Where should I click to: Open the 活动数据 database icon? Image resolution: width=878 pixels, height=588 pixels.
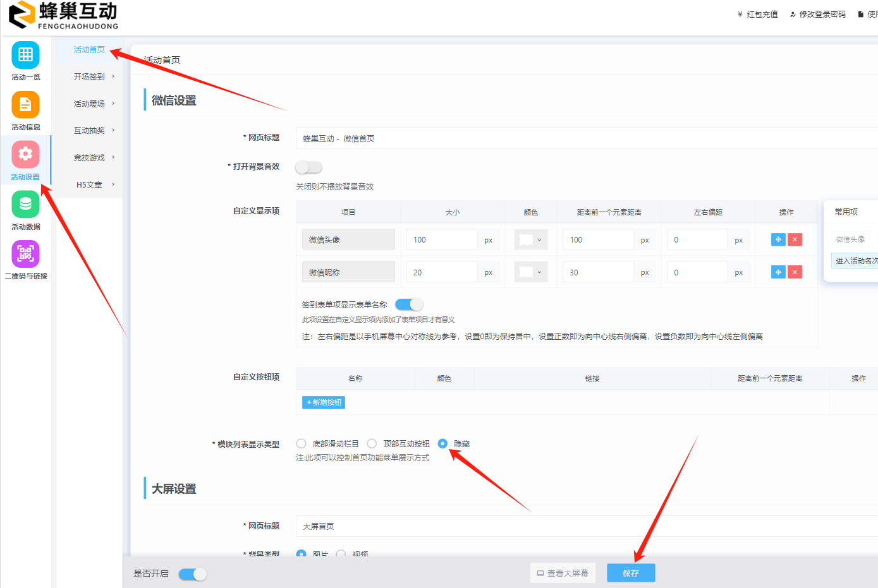25,204
